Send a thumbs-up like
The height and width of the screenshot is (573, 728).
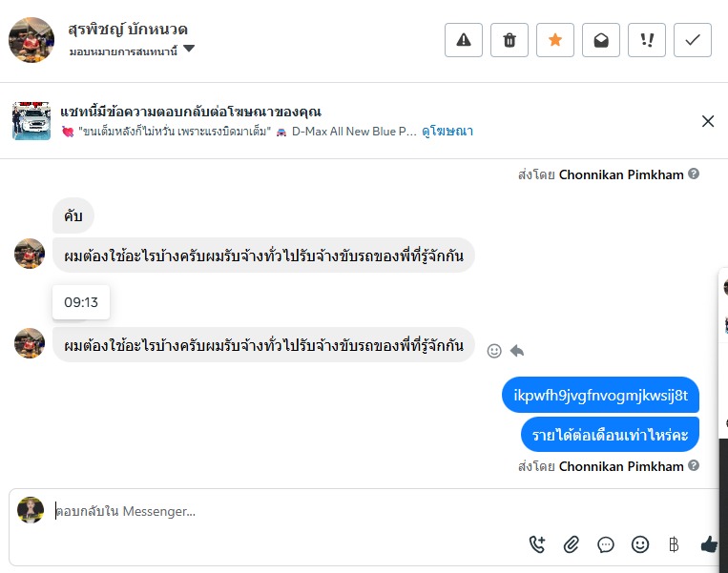pyautogui.click(x=708, y=544)
